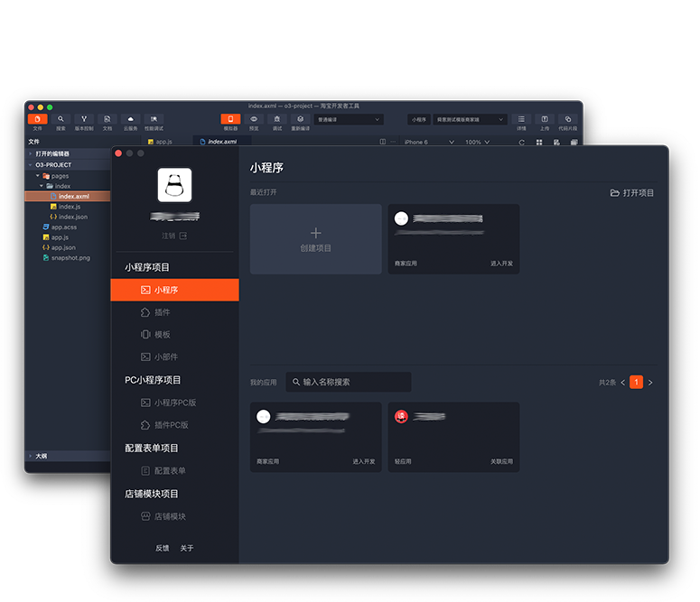Viewport: 700px width, 602px height.
Task: Click the more options ellipsis in the editor tabs
Action: click(x=393, y=142)
